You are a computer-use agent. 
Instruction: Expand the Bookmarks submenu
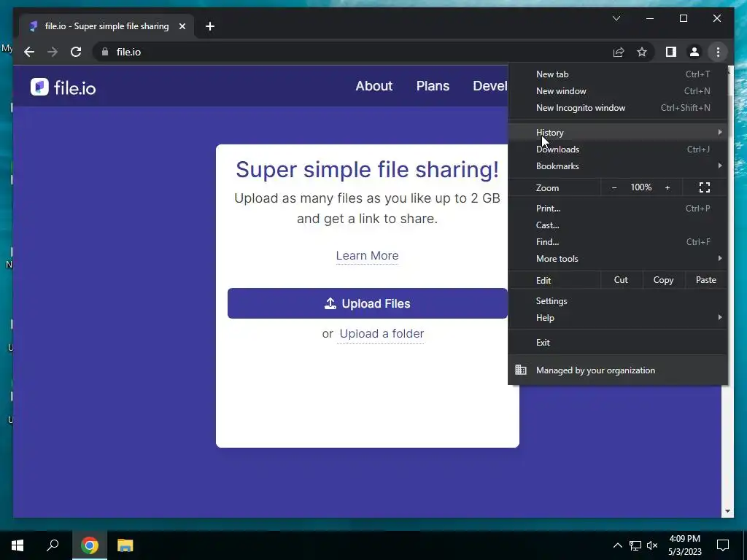[x=617, y=166]
